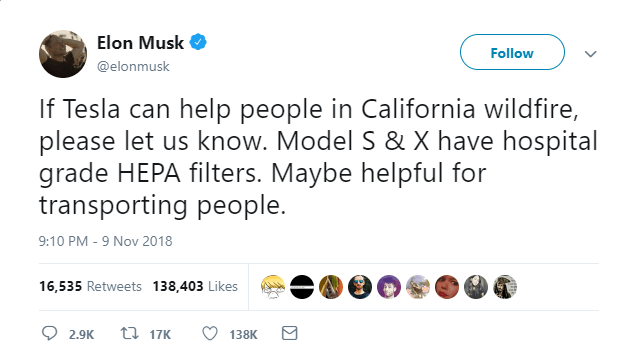Click the black circle liker avatar
The image size is (636, 364).
coord(302,287)
